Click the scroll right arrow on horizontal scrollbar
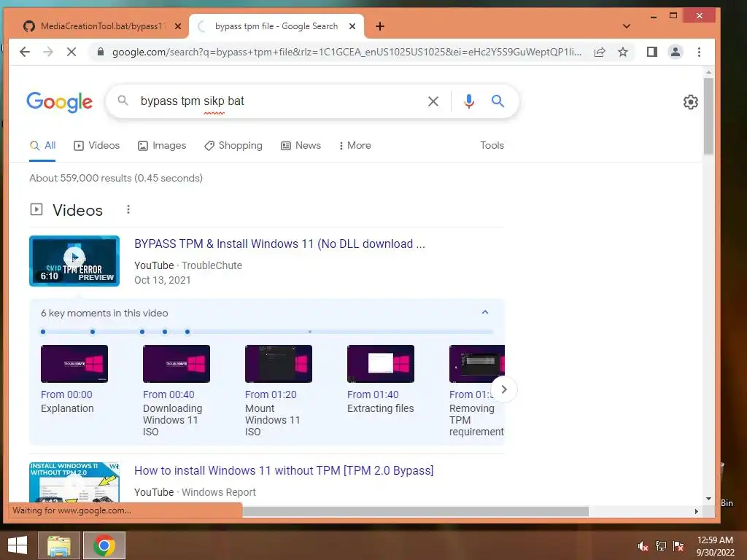 697,511
